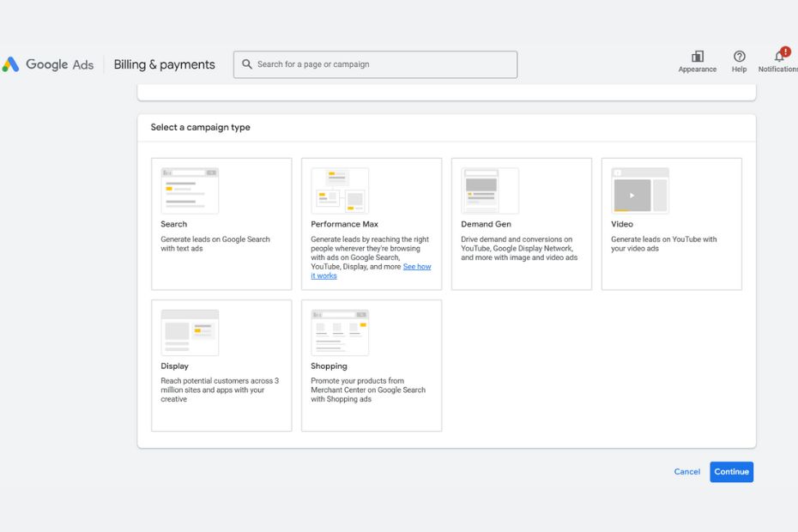Click the Billing & payments header title
Viewport: 798px width, 532px height.
[x=165, y=64]
